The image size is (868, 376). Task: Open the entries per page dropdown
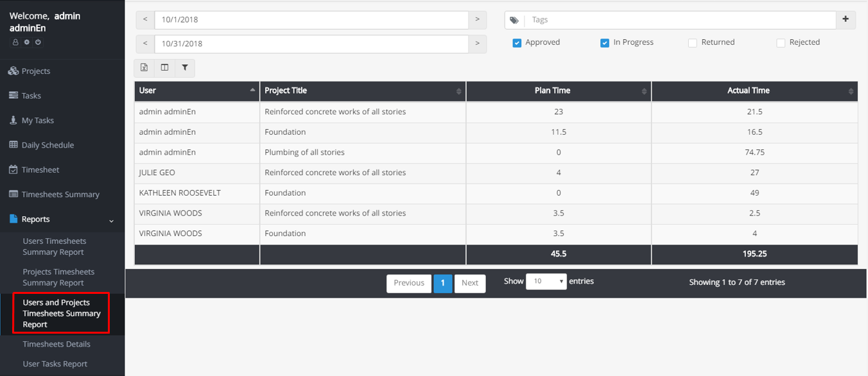[x=546, y=281]
